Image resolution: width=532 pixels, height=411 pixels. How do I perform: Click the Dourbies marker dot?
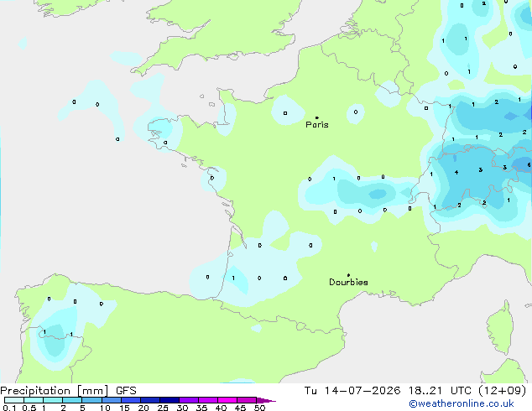tap(348, 275)
